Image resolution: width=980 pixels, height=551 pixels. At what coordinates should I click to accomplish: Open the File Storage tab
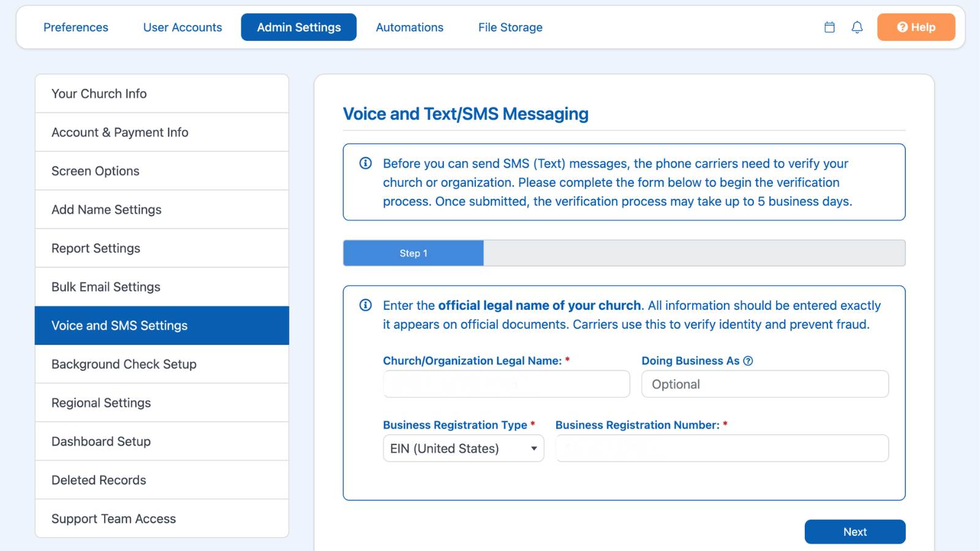pyautogui.click(x=510, y=27)
